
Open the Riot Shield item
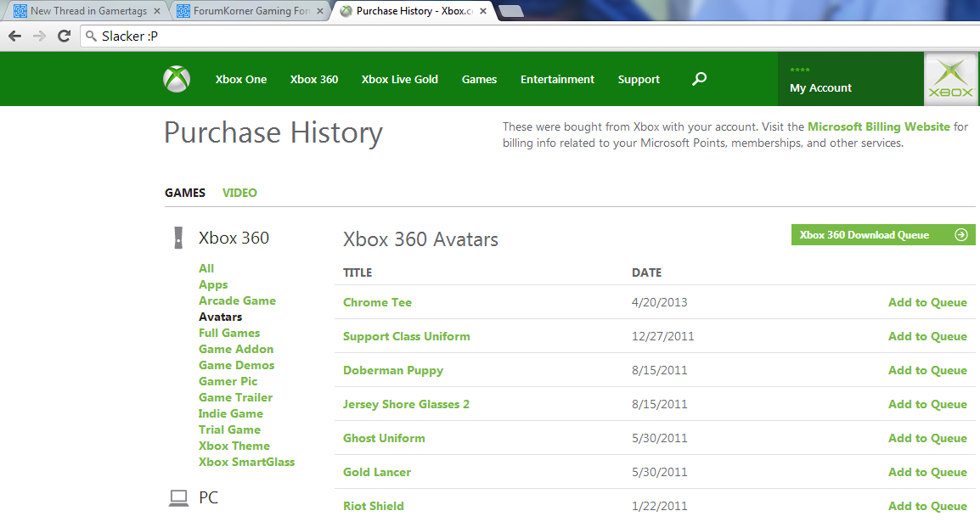click(373, 507)
